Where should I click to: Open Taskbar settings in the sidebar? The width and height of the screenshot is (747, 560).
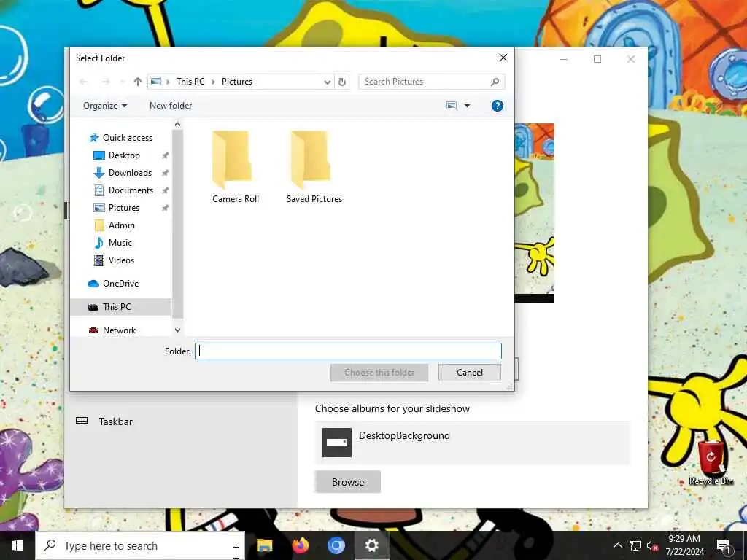coord(115,421)
